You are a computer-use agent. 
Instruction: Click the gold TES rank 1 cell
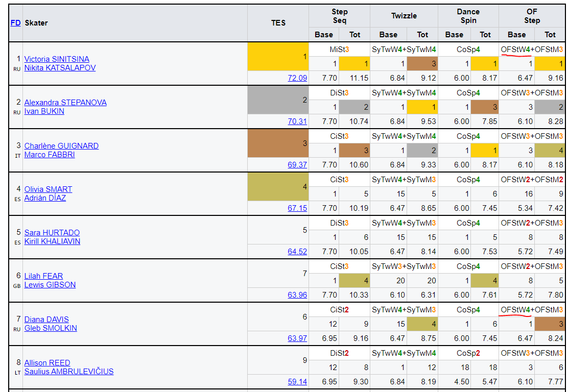(x=278, y=57)
